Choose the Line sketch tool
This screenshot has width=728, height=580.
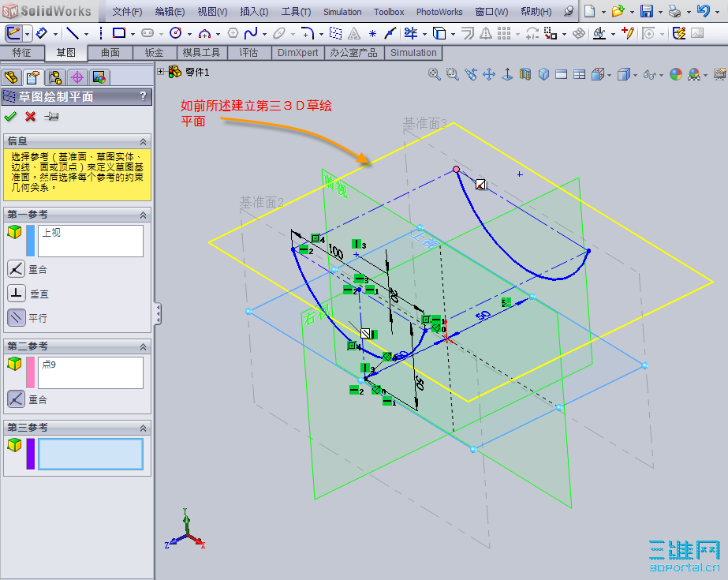73,33
